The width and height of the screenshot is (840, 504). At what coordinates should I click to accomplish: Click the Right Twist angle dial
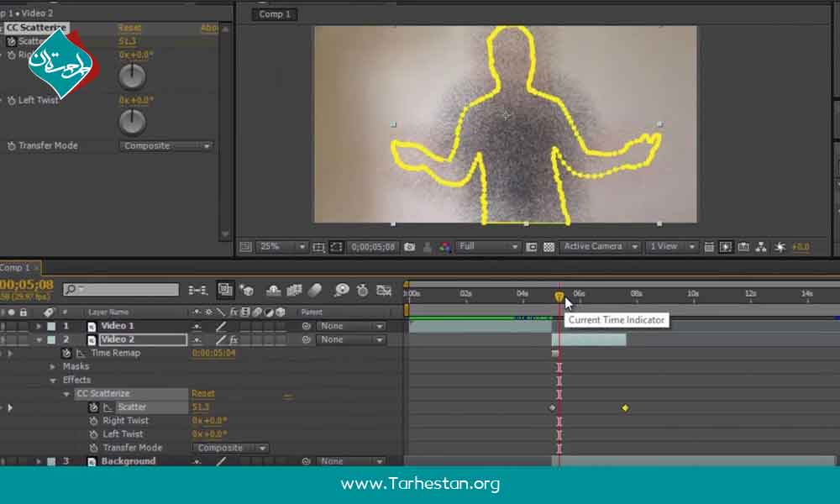click(132, 77)
